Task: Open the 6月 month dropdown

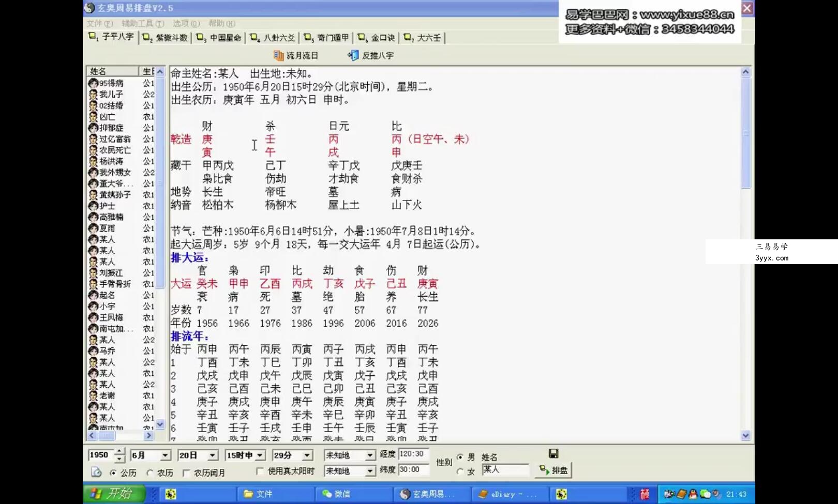Action: point(165,455)
